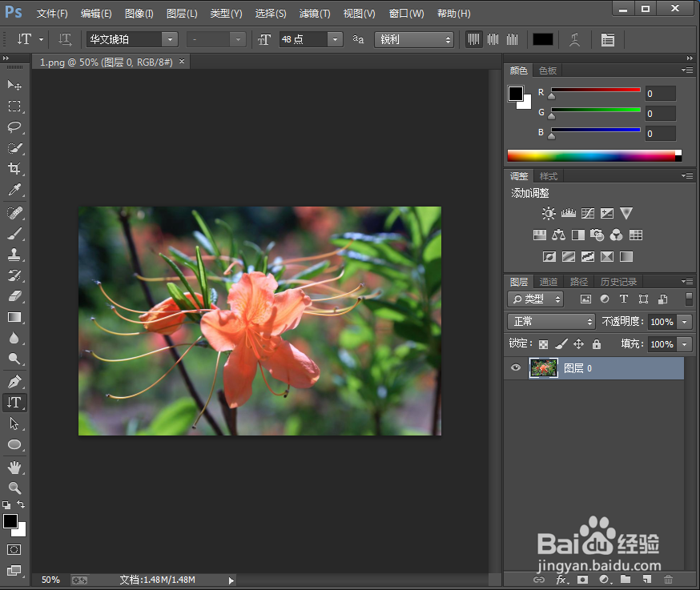Select the Blur tool
Image resolution: width=700 pixels, height=590 pixels.
click(x=14, y=338)
